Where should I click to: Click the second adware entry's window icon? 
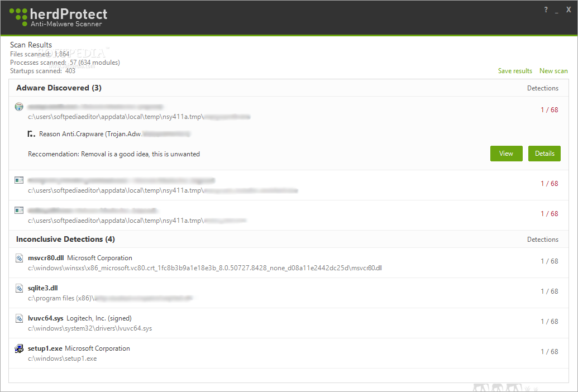20,180
